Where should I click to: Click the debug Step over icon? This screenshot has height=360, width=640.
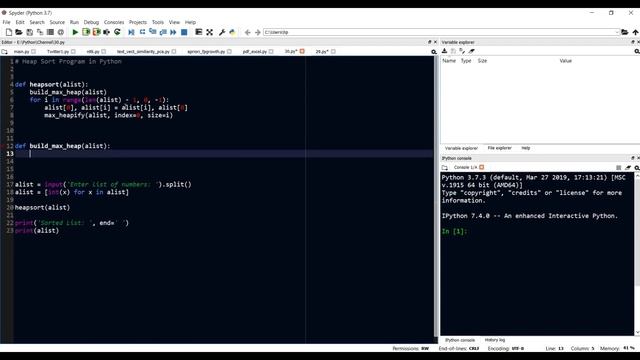click(142, 32)
